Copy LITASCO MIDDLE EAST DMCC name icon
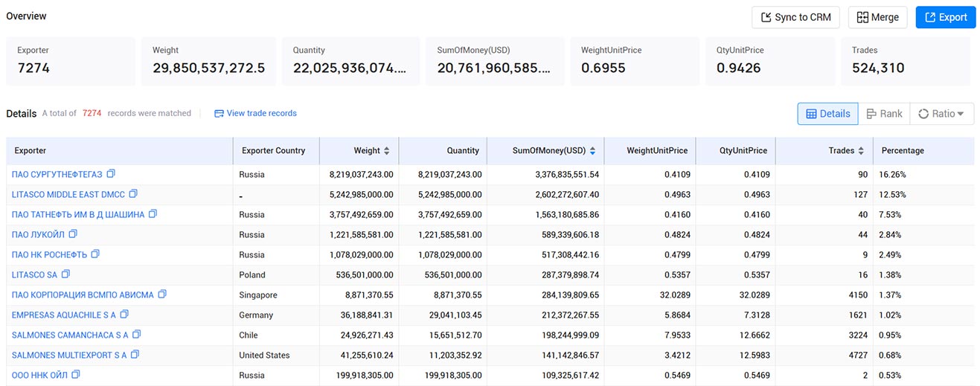 pyautogui.click(x=133, y=194)
